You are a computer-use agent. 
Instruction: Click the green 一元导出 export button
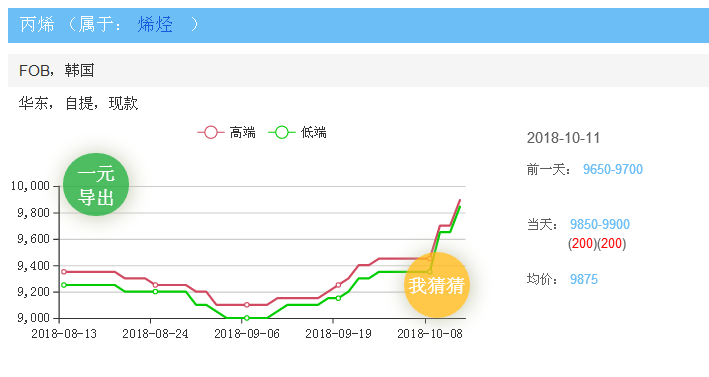96,184
